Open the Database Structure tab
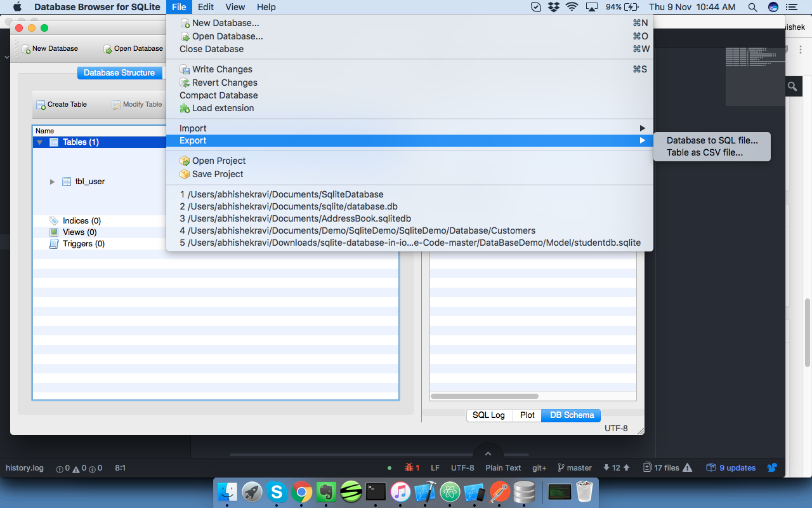812x508 pixels. (x=119, y=73)
